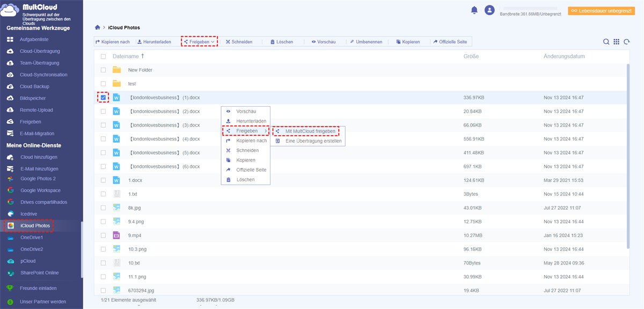644x309 pixels.
Task: Expand Freigeben submenu in the context menu
Action: (x=246, y=131)
